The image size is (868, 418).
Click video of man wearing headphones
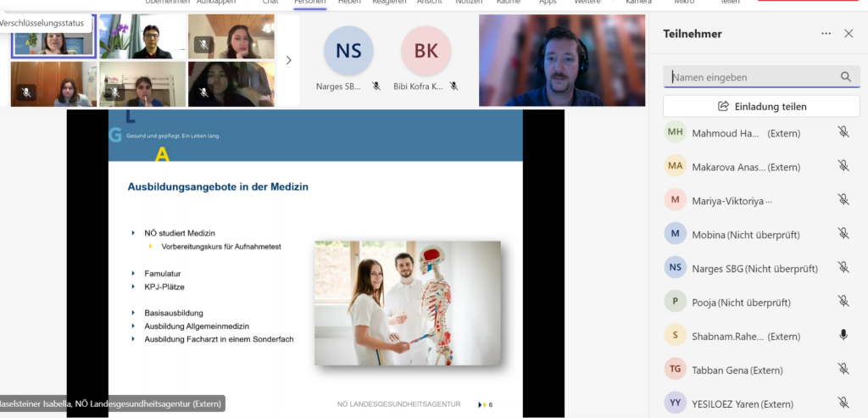pyautogui.click(x=562, y=60)
